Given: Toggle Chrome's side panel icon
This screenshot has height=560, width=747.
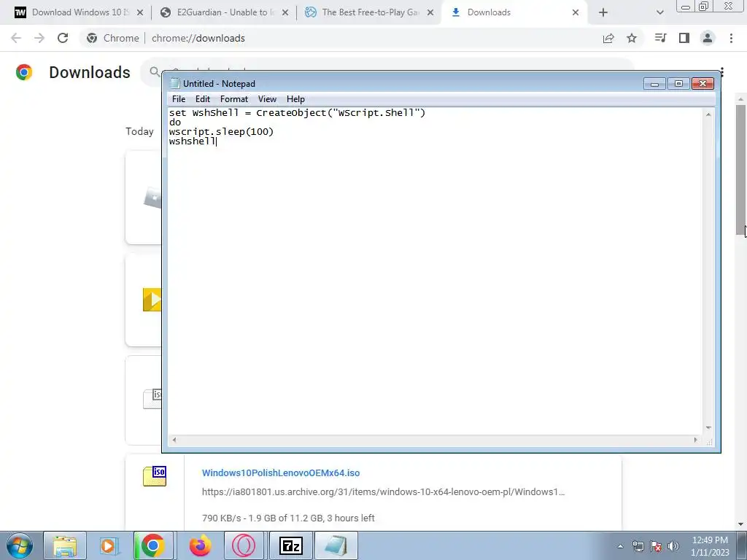Looking at the screenshot, I should click(684, 38).
